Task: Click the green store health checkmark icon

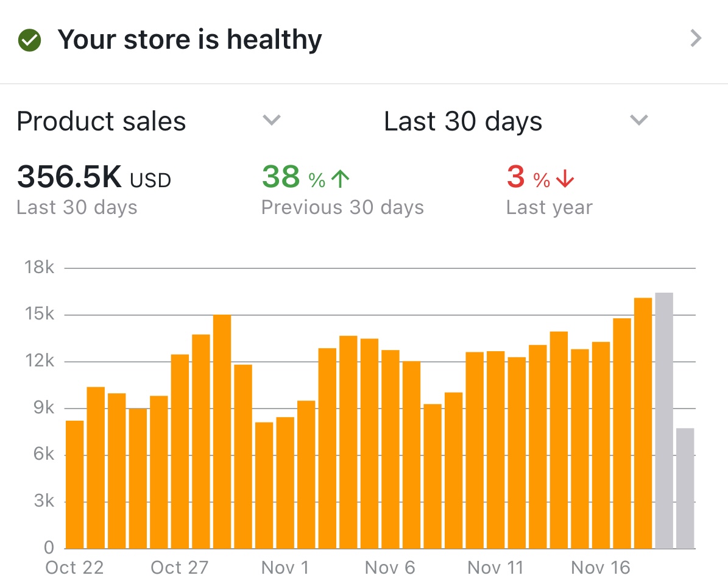Action: [29, 41]
